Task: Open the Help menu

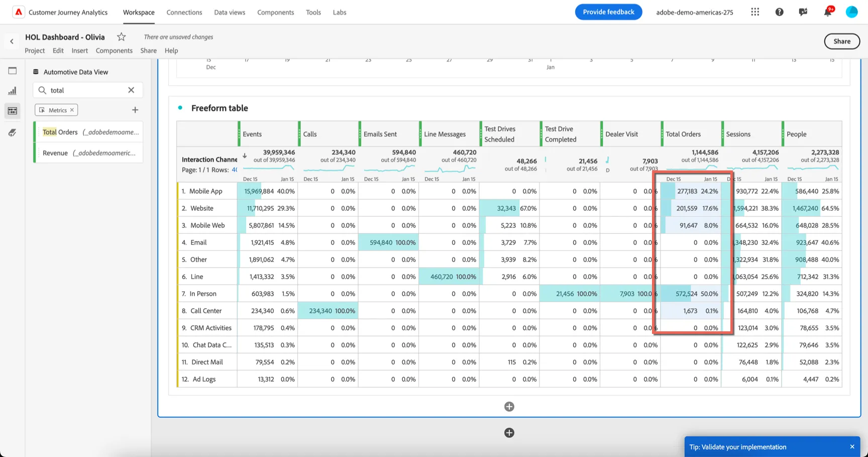Action: tap(171, 50)
